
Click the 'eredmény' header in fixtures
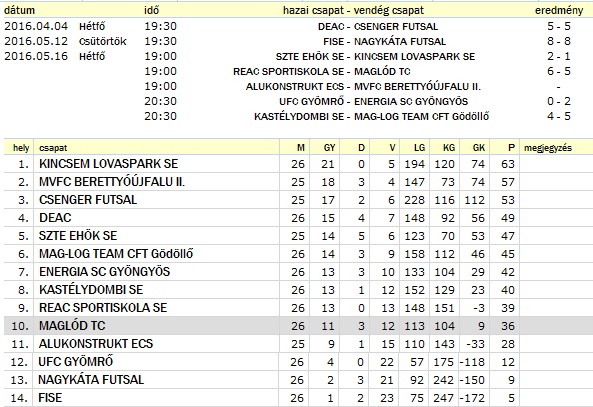pos(559,11)
